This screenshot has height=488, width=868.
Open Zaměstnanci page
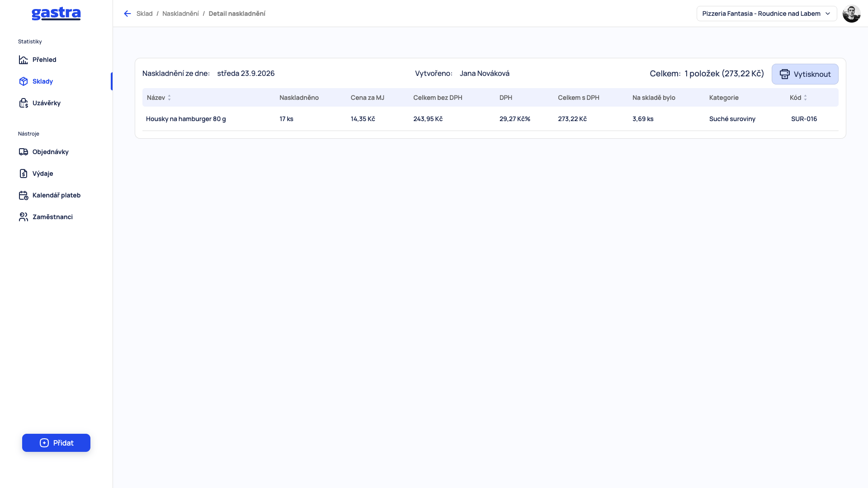tap(52, 217)
